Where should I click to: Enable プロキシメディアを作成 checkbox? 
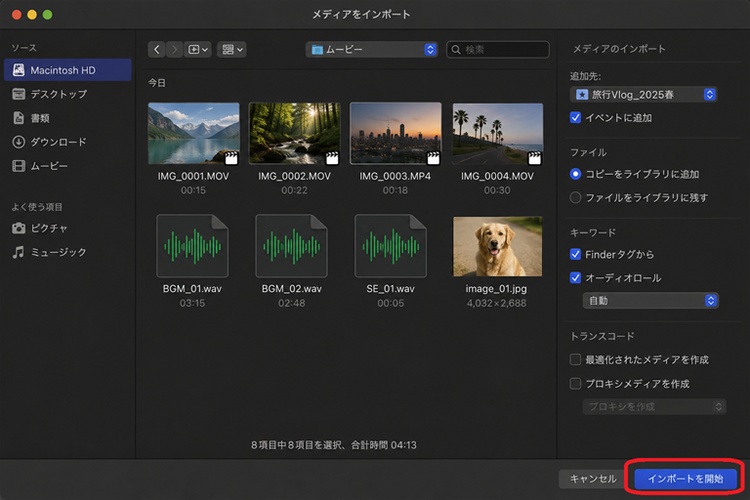tap(575, 383)
